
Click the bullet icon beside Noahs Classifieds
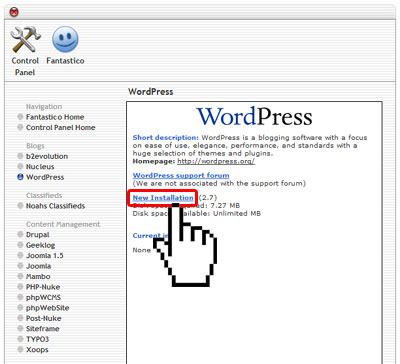tap(20, 206)
